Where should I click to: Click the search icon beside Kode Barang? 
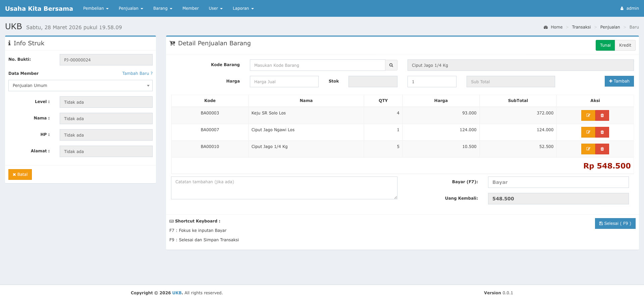391,65
